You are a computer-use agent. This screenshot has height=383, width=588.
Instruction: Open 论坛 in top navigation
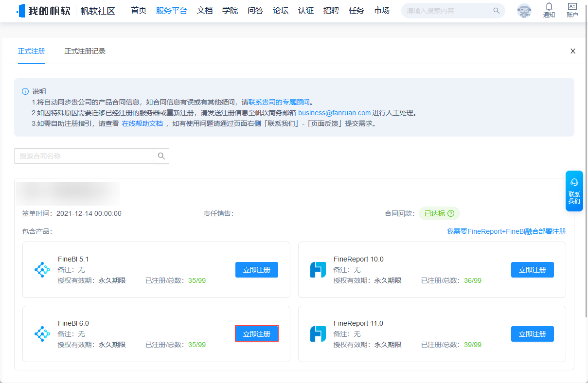(281, 11)
